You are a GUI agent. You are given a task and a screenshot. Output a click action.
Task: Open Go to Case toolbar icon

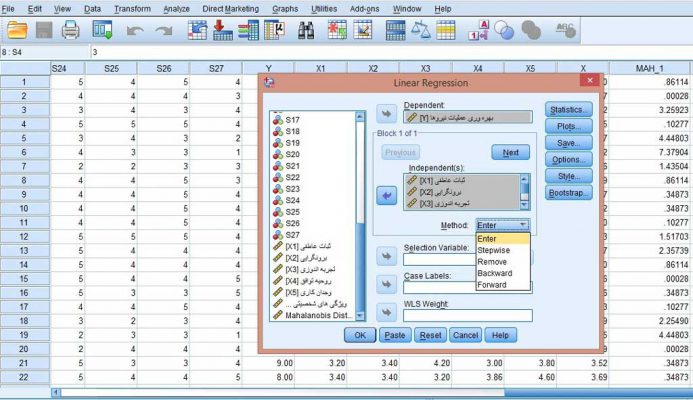point(197,30)
